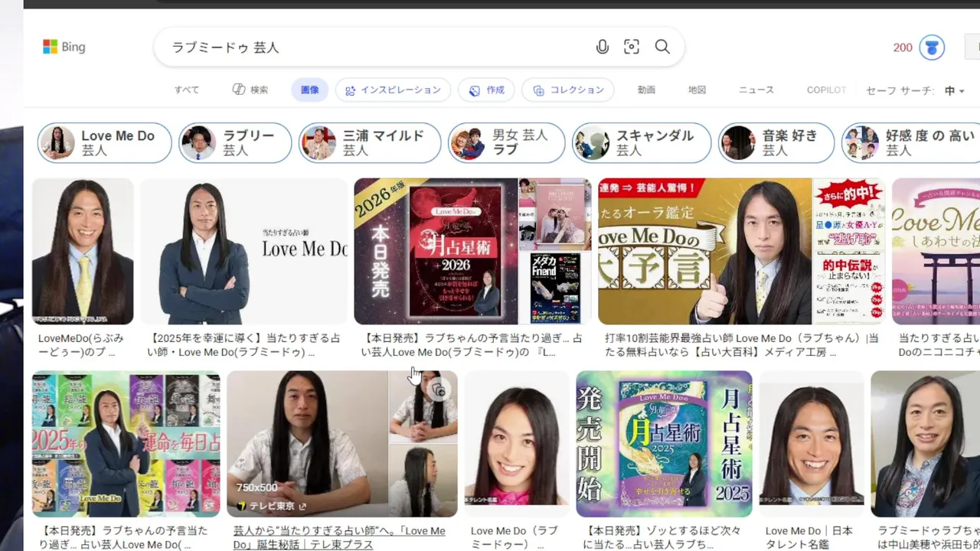Open the Love Me Doの大予言 banner image
Viewport: 980px width, 551px height.
click(x=741, y=252)
